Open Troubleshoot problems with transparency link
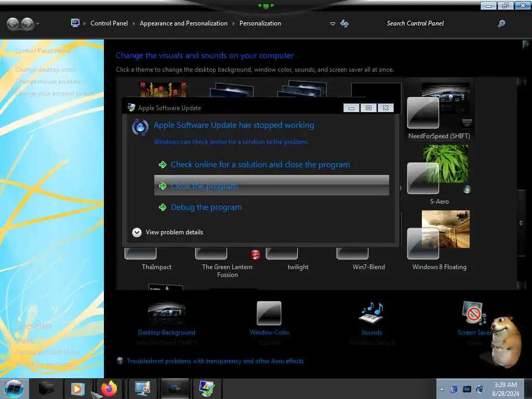The image size is (532, 399). tap(215, 361)
